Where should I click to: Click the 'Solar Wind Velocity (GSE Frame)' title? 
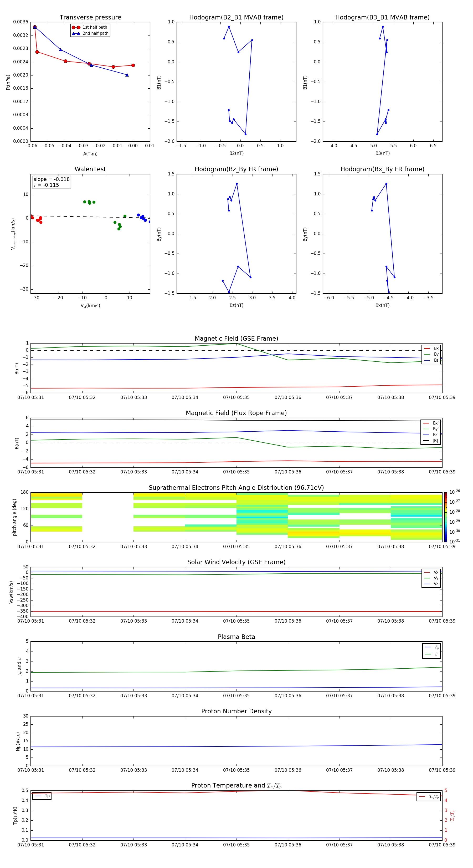236,562
